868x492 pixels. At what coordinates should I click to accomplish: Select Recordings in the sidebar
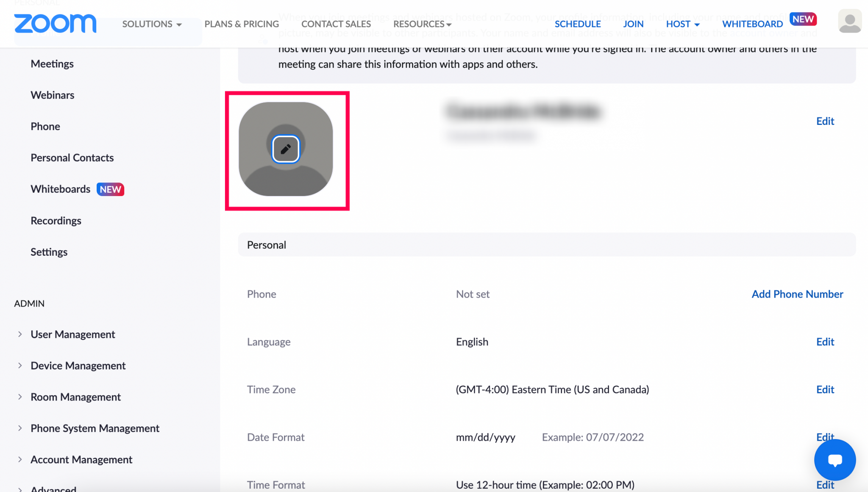56,221
